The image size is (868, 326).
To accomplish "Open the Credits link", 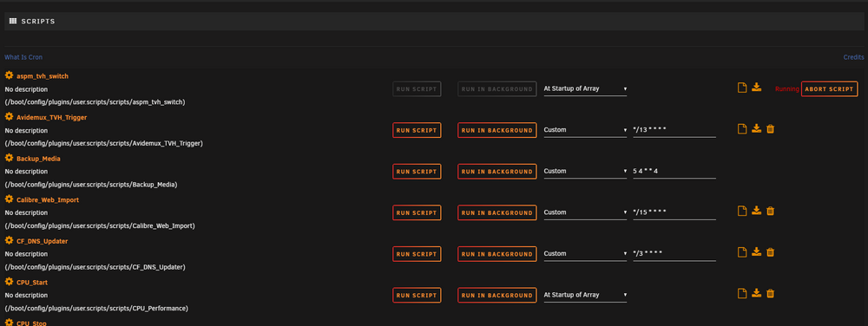I will click(x=853, y=57).
